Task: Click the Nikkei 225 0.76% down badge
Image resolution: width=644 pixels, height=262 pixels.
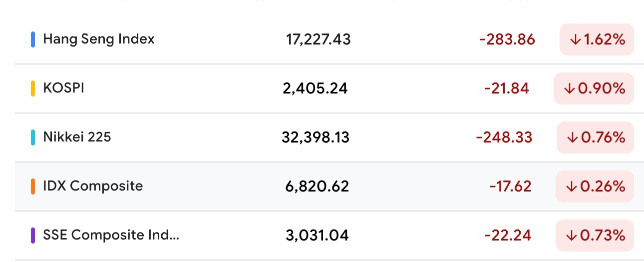Action: 595,137
